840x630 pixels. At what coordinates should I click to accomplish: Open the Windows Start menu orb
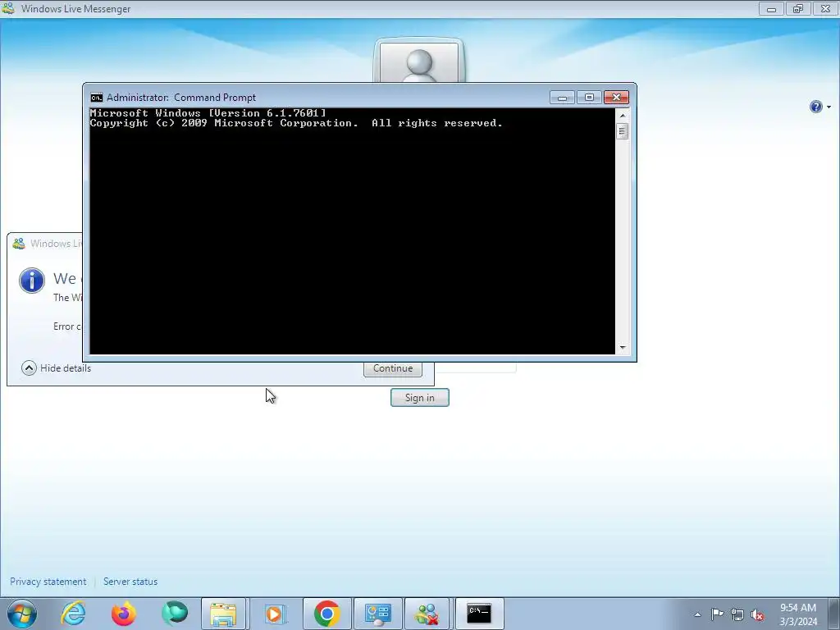pyautogui.click(x=22, y=614)
